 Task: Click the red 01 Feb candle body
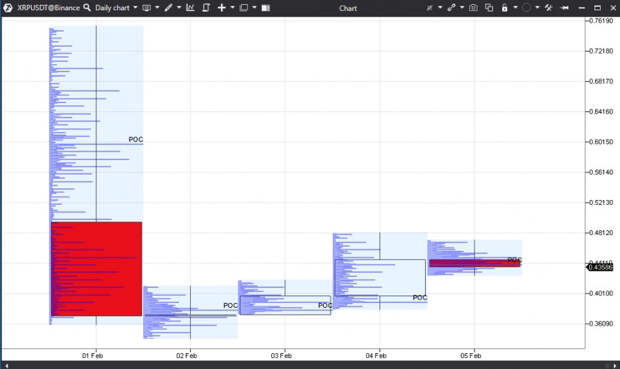(96, 269)
